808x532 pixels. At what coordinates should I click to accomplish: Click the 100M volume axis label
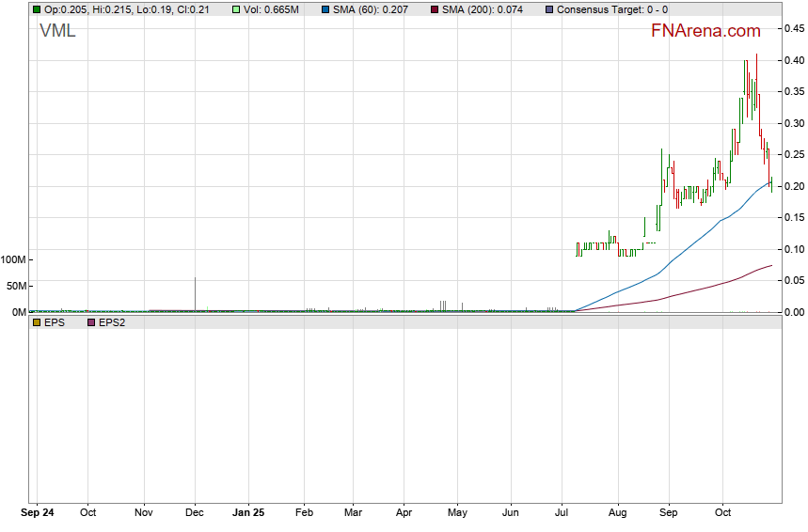[x=14, y=259]
